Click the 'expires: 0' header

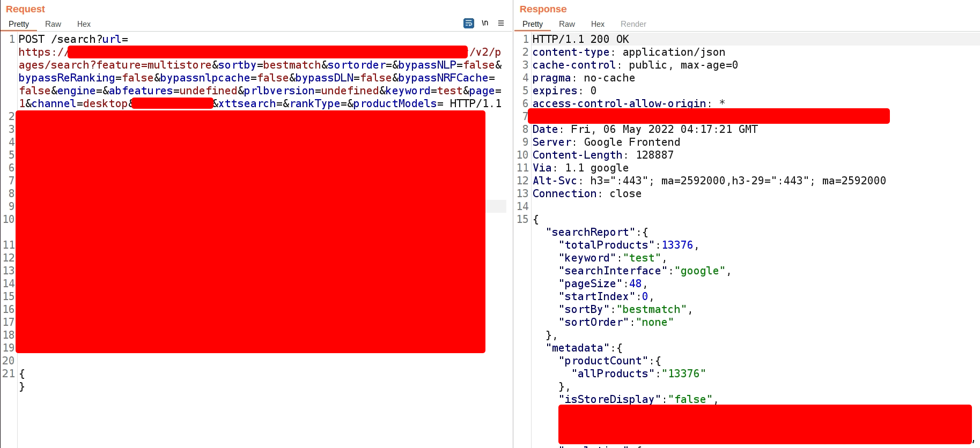coord(565,91)
